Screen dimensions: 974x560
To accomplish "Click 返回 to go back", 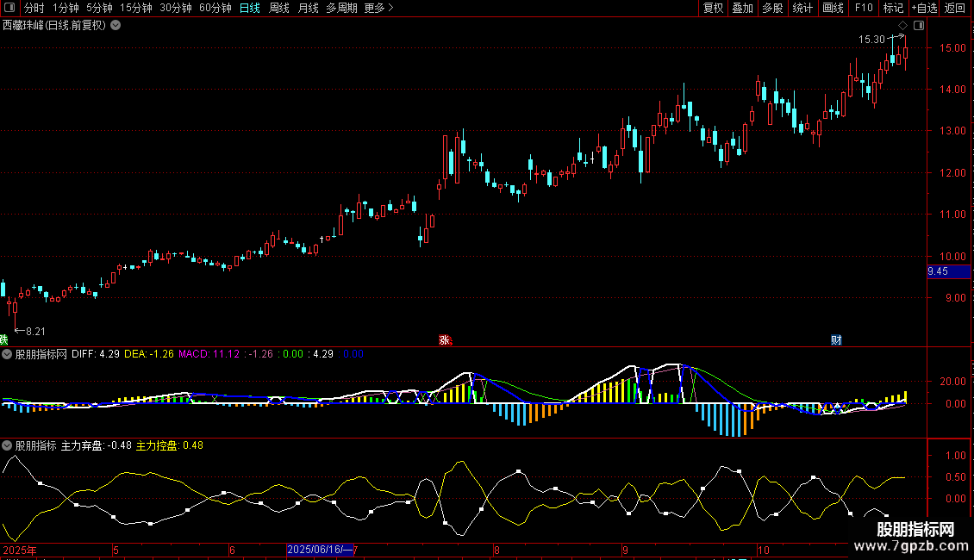I will click(955, 8).
